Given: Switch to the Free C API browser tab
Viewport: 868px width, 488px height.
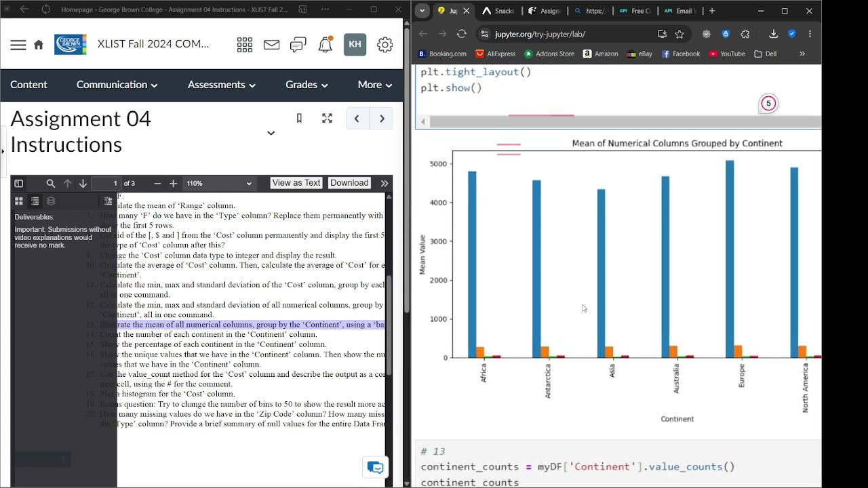Looking at the screenshot, I should tap(635, 11).
